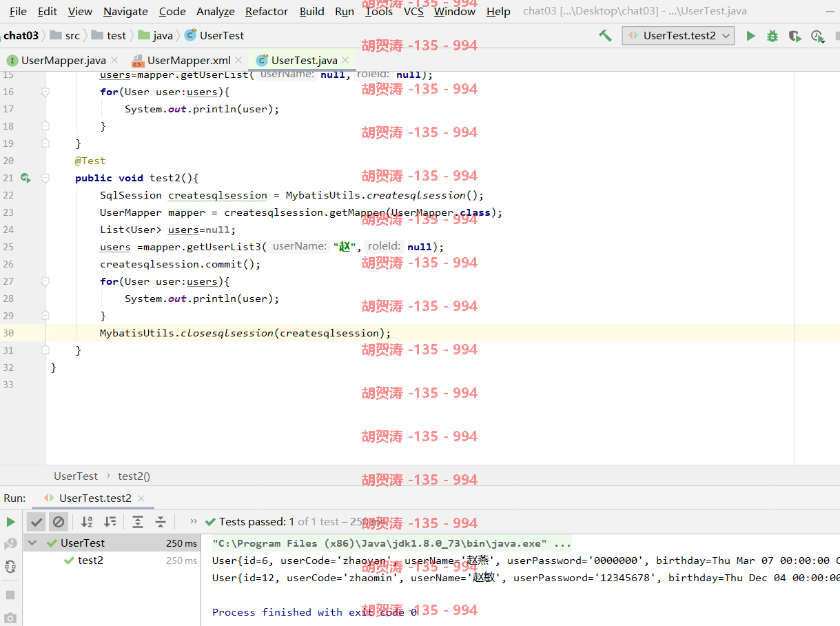Click the 'Process finished with exit code 0' line

pyautogui.click(x=314, y=612)
